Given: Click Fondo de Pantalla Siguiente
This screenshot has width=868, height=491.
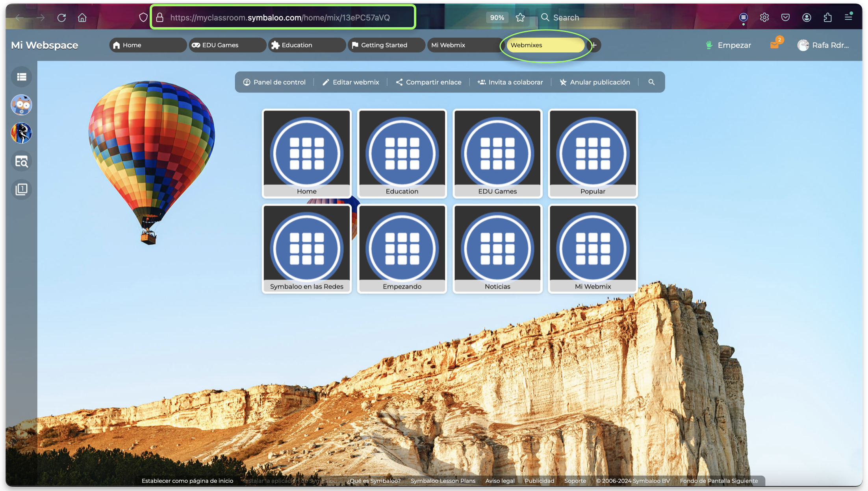Looking at the screenshot, I should (719, 480).
